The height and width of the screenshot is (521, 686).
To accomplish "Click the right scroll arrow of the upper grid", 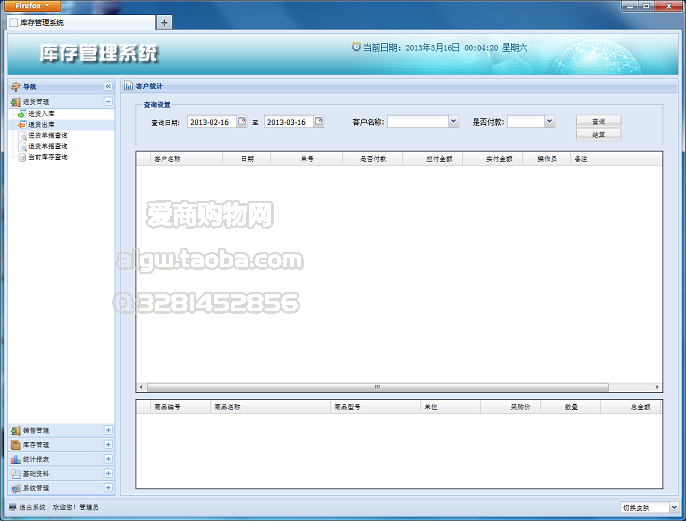I will [x=657, y=387].
